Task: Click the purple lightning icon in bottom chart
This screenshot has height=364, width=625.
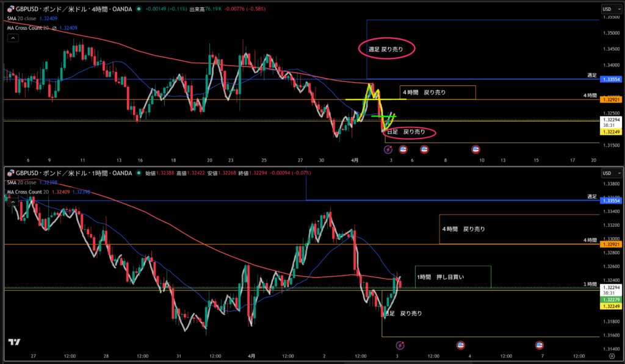Action: coord(400,345)
